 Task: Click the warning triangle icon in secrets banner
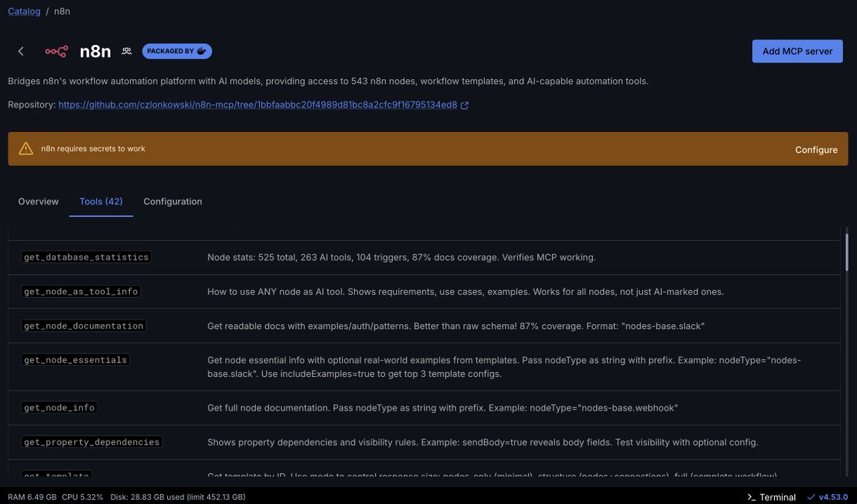coord(26,148)
